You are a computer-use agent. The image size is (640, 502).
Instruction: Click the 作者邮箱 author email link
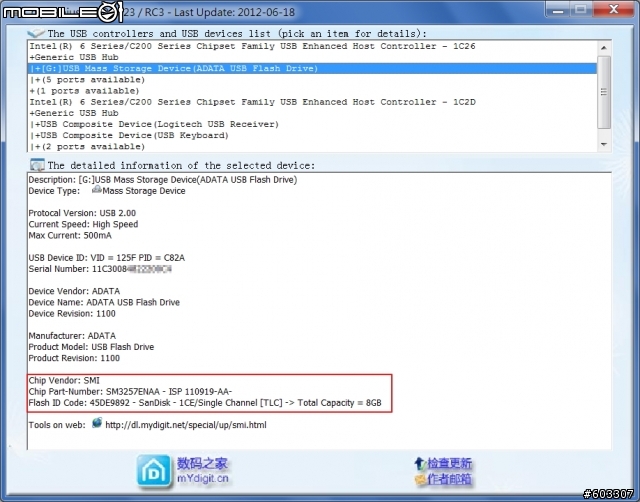[449, 479]
